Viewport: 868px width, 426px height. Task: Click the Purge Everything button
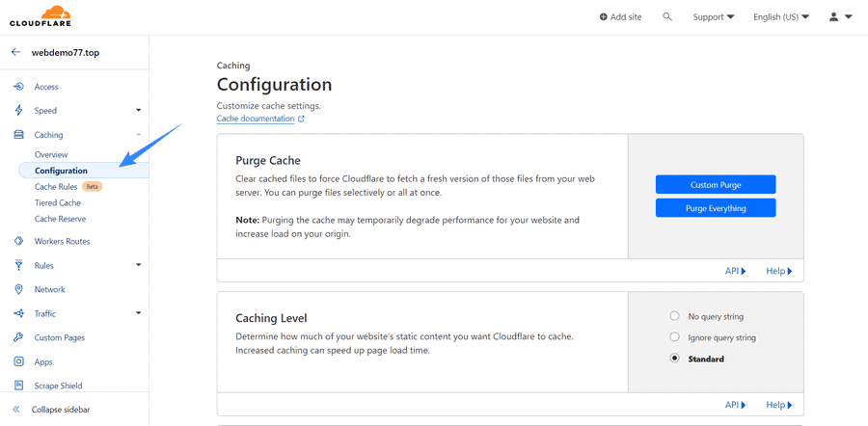coord(716,208)
